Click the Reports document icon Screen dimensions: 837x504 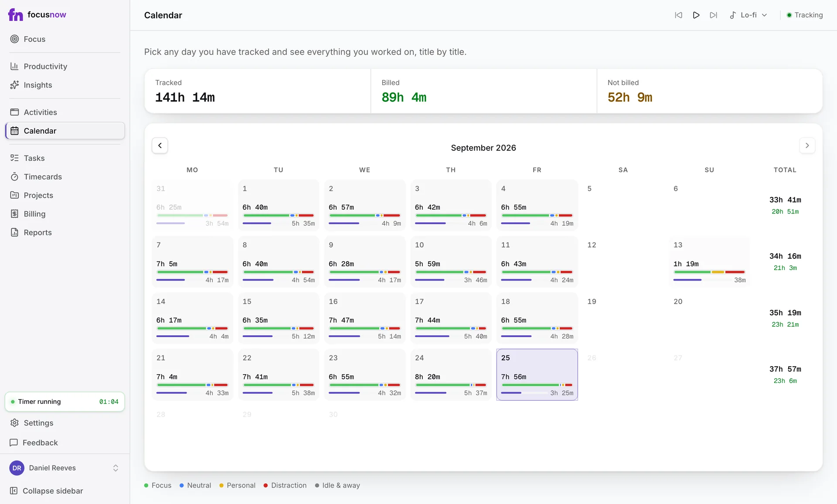click(x=14, y=233)
